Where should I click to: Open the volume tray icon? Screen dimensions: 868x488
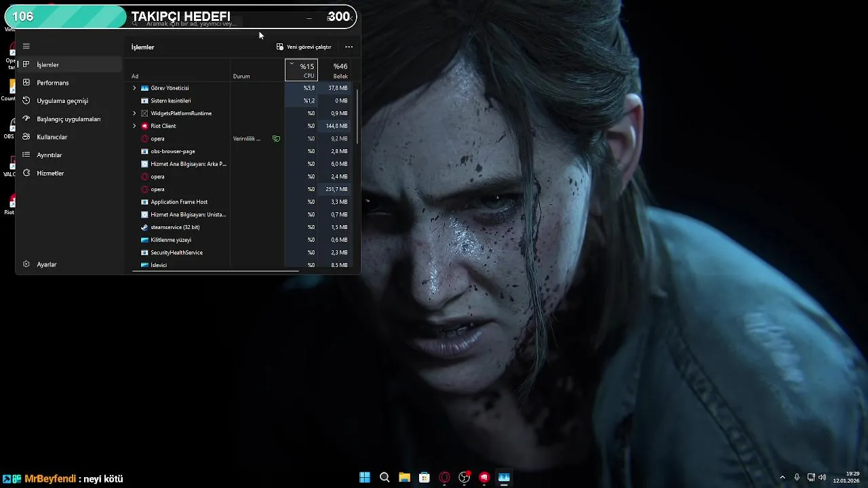pyautogui.click(x=822, y=477)
